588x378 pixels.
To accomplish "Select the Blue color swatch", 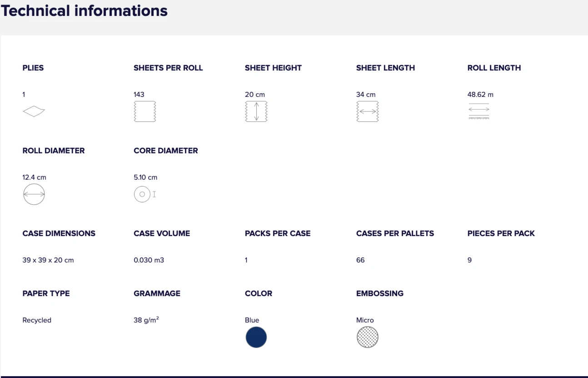I will point(256,337).
